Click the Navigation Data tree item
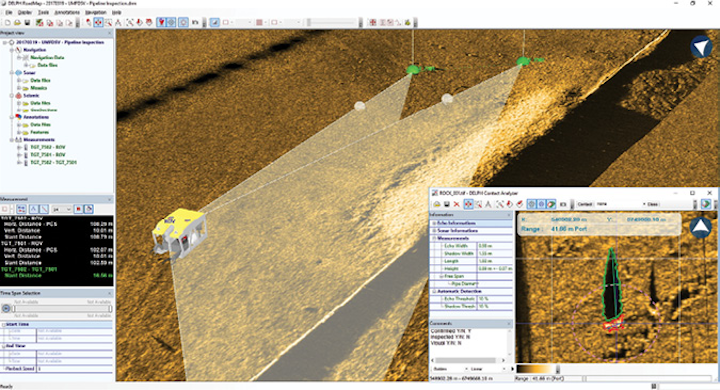This screenshot has width=720, height=390. [47, 57]
